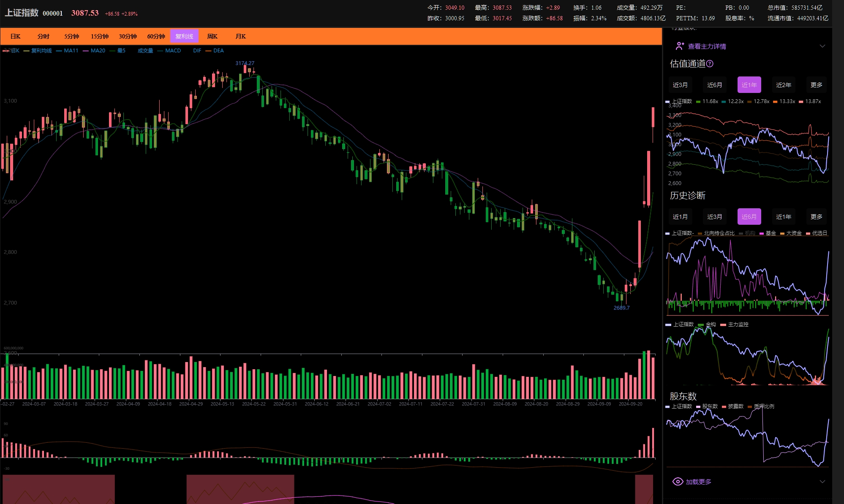This screenshot has width=844, height=504.
Task: Click the PETTM 13.69 value
Action: (695, 18)
